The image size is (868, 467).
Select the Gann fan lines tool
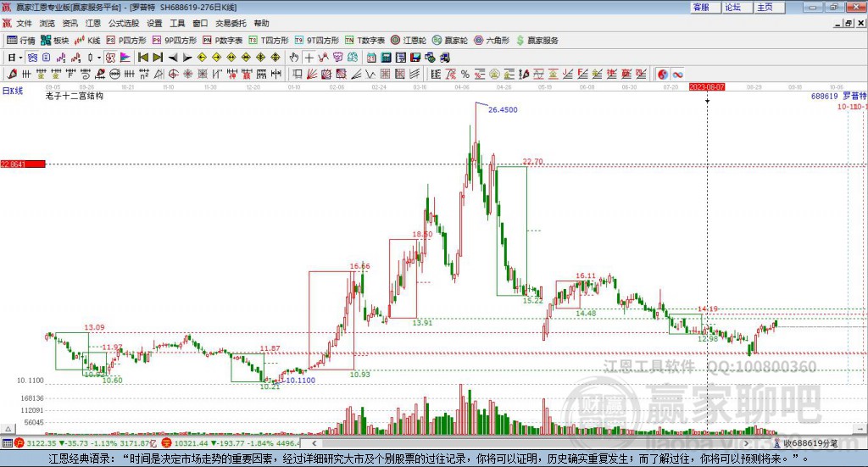click(x=312, y=74)
